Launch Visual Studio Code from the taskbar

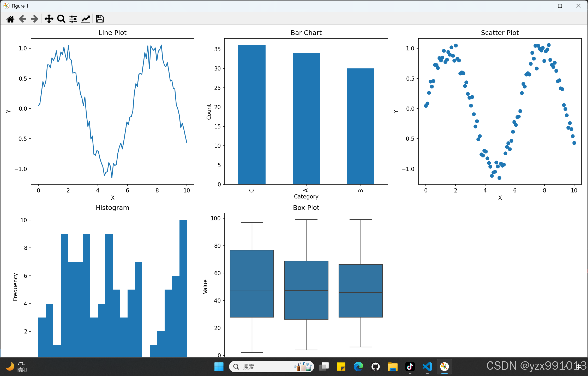(x=427, y=367)
